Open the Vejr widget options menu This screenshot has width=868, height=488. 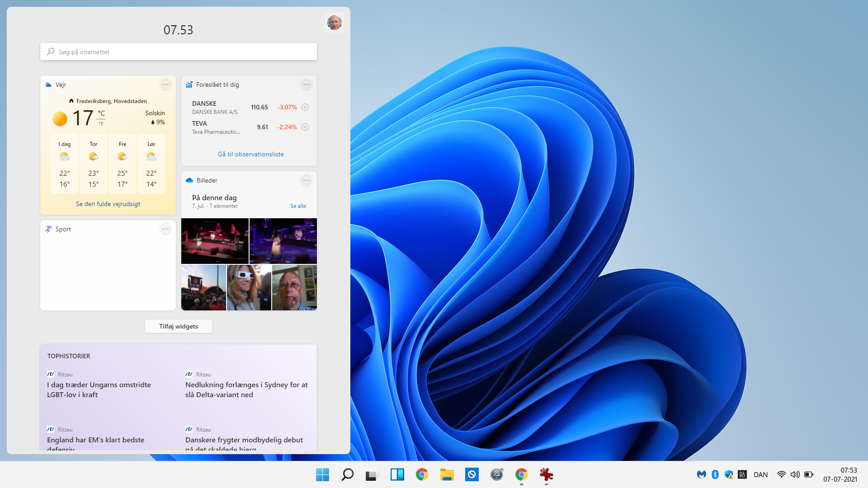pos(165,84)
